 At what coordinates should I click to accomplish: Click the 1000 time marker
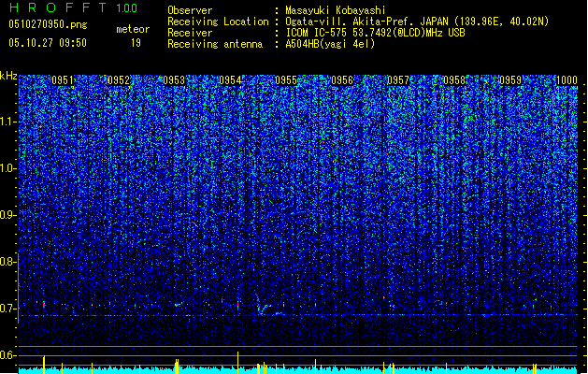[566, 80]
